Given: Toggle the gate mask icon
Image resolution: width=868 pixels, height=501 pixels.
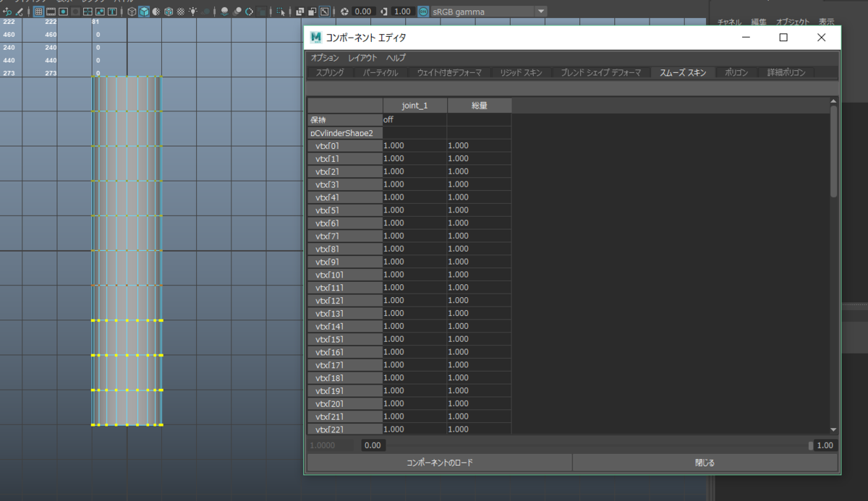Looking at the screenshot, I should [x=75, y=12].
